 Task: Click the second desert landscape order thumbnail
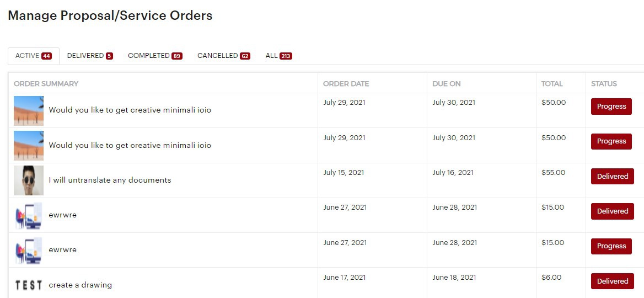pyautogui.click(x=29, y=146)
